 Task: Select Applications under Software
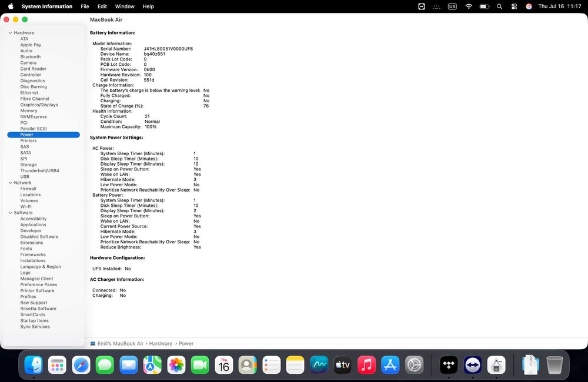click(x=34, y=225)
